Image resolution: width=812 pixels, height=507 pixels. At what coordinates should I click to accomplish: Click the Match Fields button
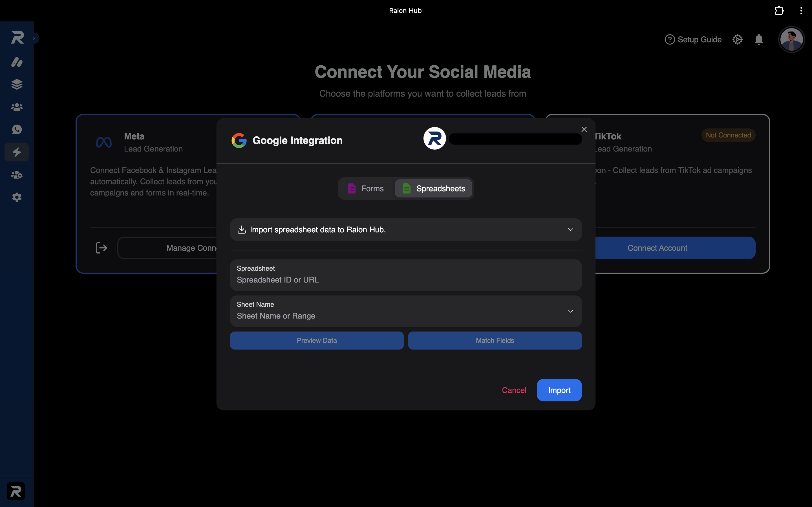click(x=495, y=340)
